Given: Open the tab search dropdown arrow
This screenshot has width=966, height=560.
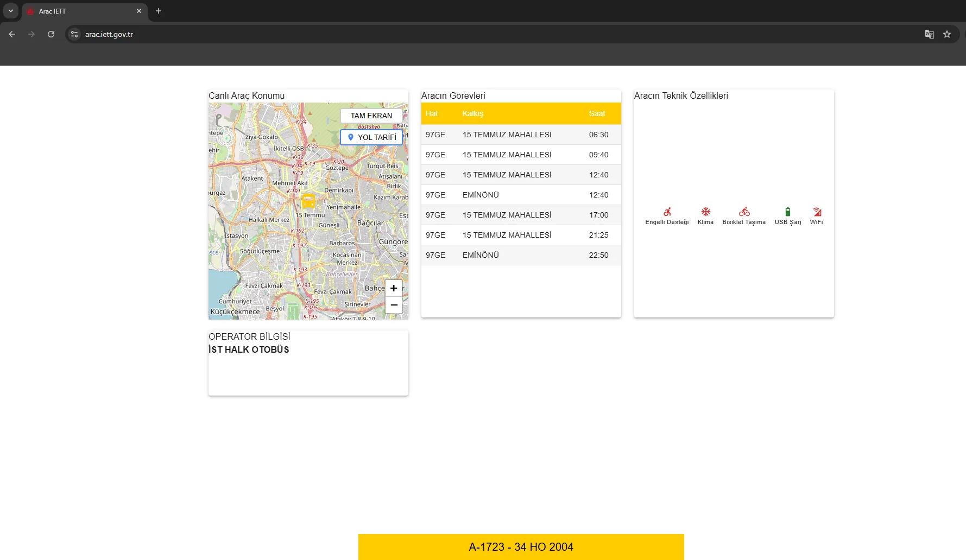Looking at the screenshot, I should tap(11, 11).
